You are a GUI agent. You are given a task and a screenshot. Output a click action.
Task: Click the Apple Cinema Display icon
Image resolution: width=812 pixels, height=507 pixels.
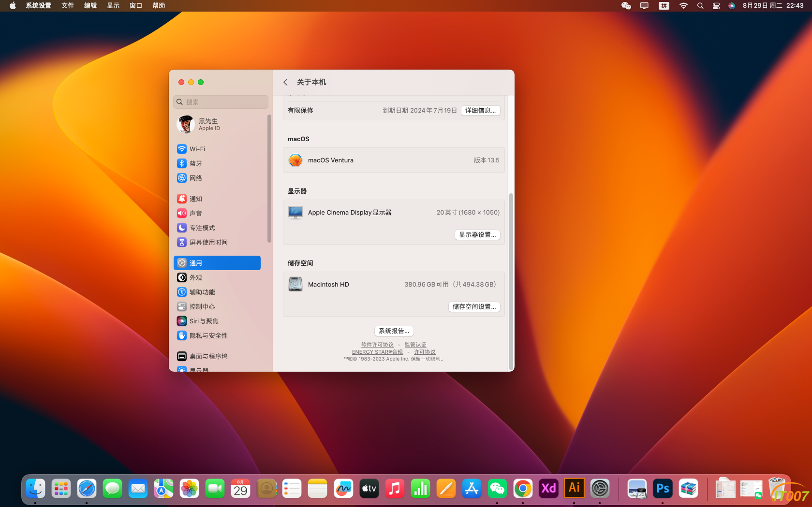(x=295, y=212)
